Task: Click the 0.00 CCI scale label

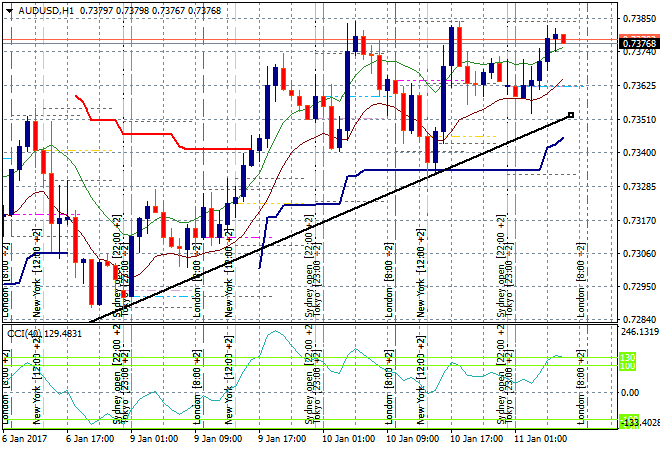Action: coord(630,392)
